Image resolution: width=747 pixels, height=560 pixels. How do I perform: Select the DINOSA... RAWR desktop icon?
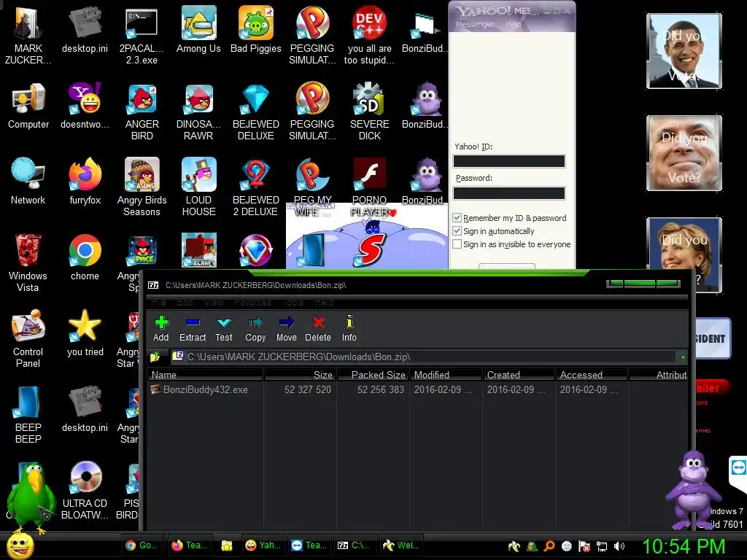(198, 112)
